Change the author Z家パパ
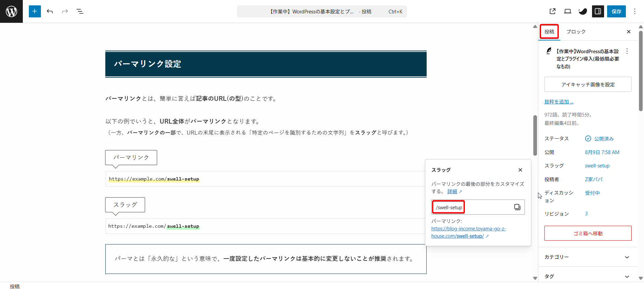 coord(594,179)
